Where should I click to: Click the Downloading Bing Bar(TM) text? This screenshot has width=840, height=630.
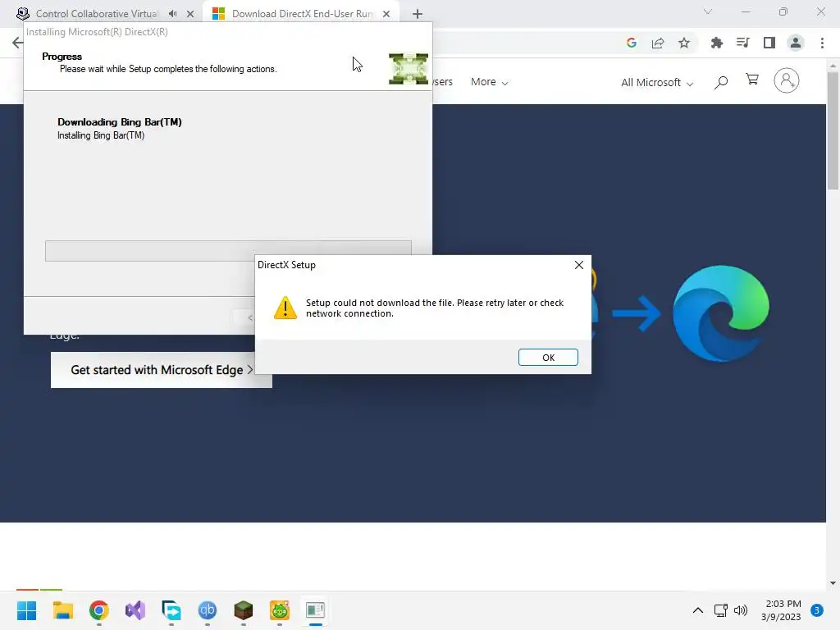click(120, 122)
